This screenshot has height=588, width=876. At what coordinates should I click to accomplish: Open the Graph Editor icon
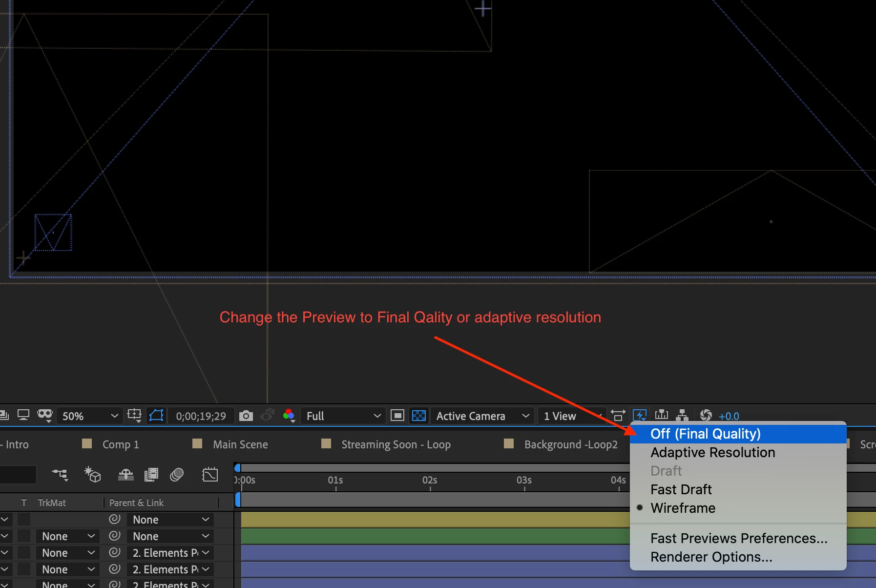(x=210, y=474)
